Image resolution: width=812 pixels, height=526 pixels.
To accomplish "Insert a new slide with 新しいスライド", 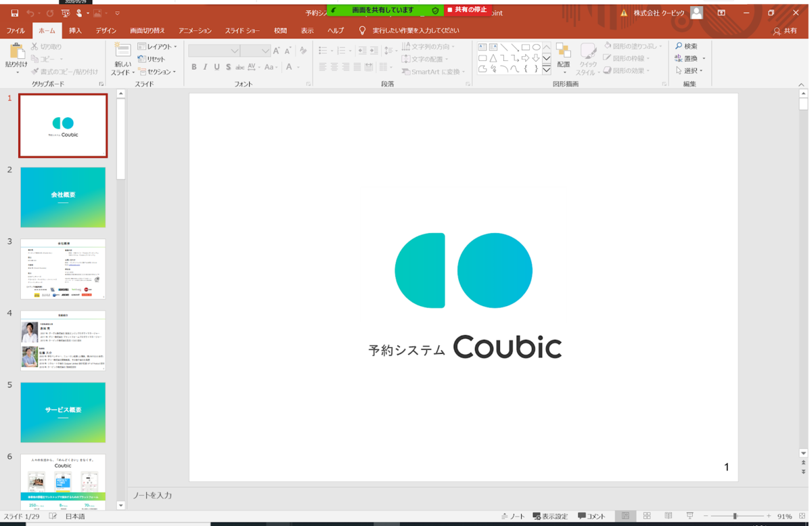I will coord(122,59).
